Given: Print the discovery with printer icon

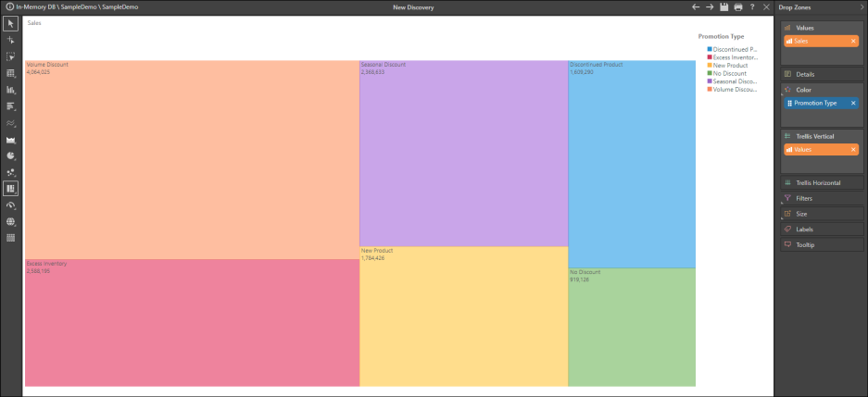Looking at the screenshot, I should (x=737, y=7).
